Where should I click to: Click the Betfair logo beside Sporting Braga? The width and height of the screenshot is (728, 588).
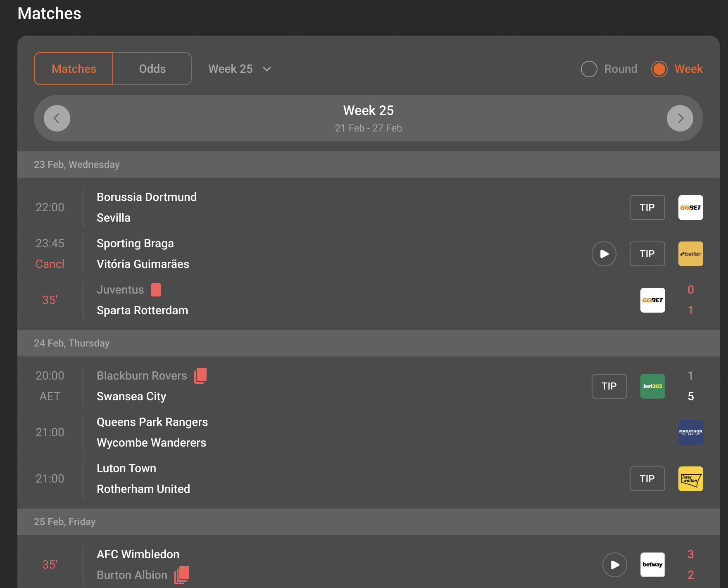click(x=690, y=253)
